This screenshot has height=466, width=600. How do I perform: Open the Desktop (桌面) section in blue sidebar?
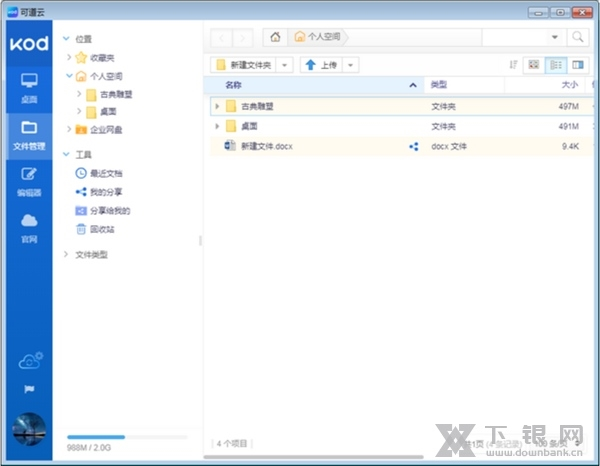(29, 89)
